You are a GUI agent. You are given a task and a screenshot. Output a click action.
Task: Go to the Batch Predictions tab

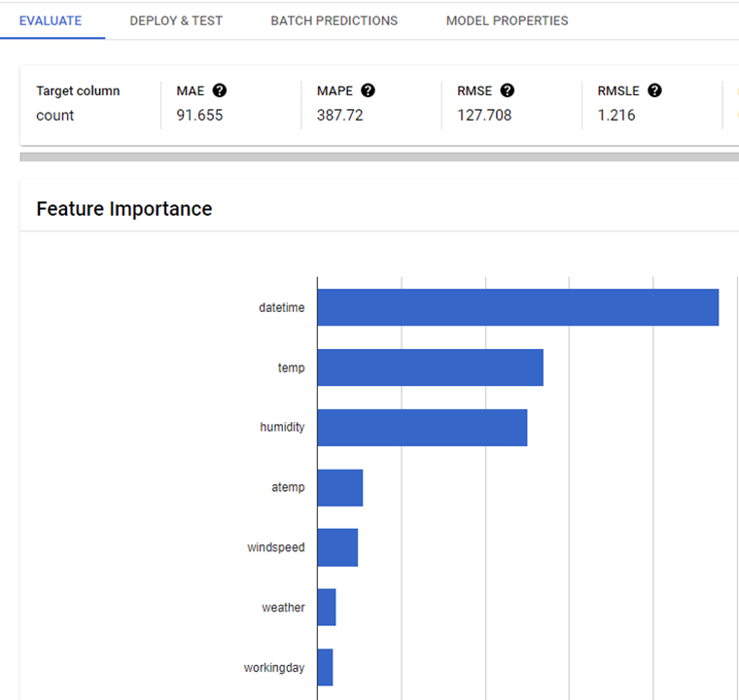point(334,20)
